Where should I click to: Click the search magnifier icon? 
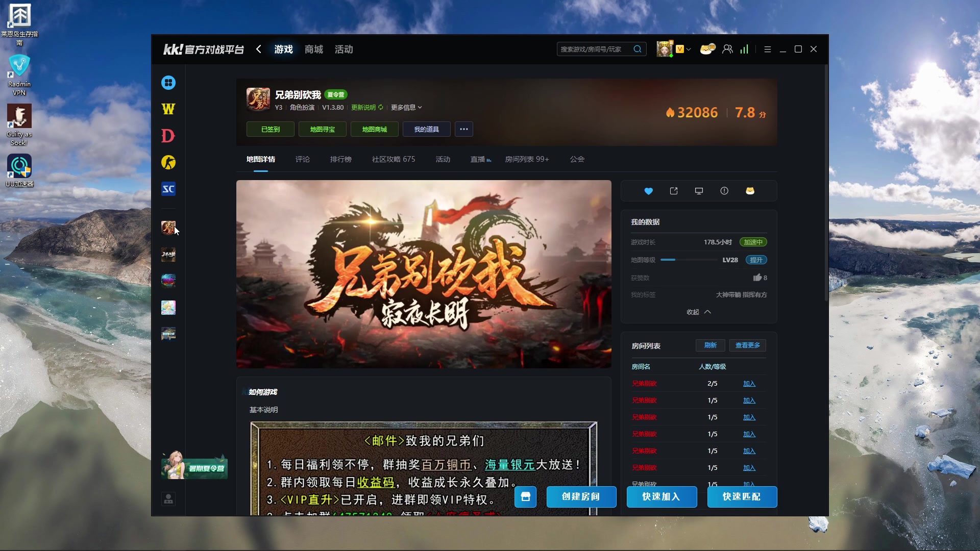[638, 49]
